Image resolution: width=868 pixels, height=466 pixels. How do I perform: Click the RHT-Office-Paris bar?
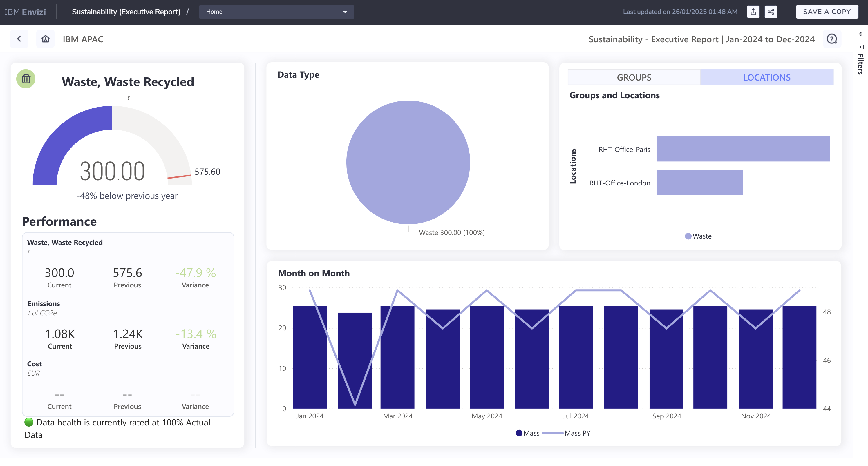(x=743, y=149)
